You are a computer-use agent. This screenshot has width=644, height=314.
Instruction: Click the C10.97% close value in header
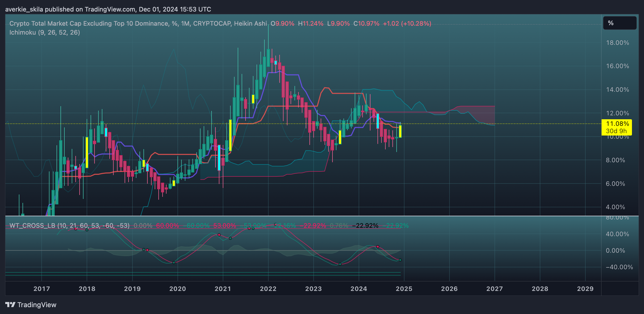366,24
